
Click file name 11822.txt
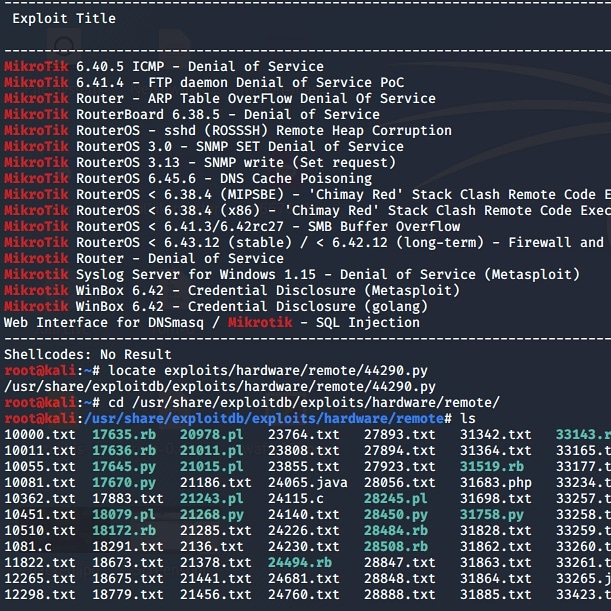click(x=40, y=562)
